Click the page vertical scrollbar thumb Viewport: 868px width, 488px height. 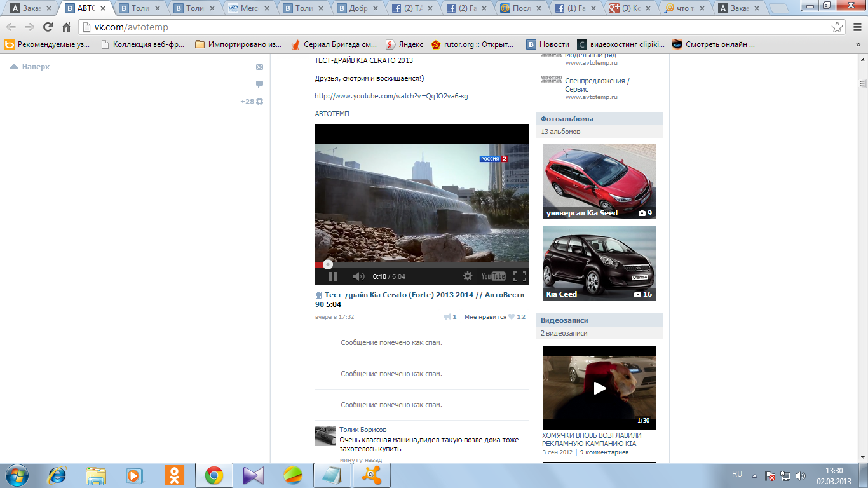862,83
